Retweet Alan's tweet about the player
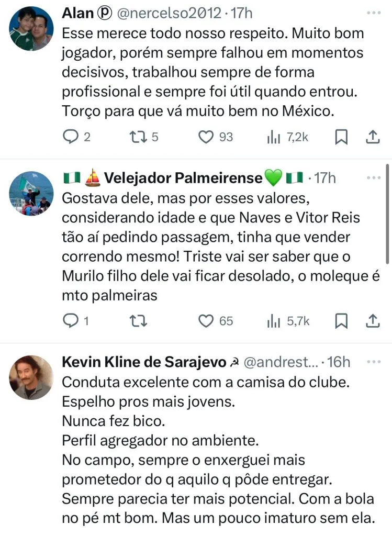The width and height of the screenshot is (392, 536). pyautogui.click(x=139, y=137)
